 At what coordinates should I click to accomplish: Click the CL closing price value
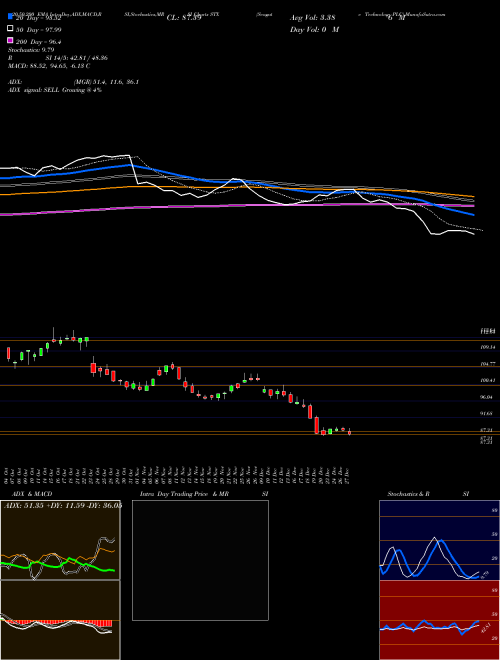click(x=184, y=18)
